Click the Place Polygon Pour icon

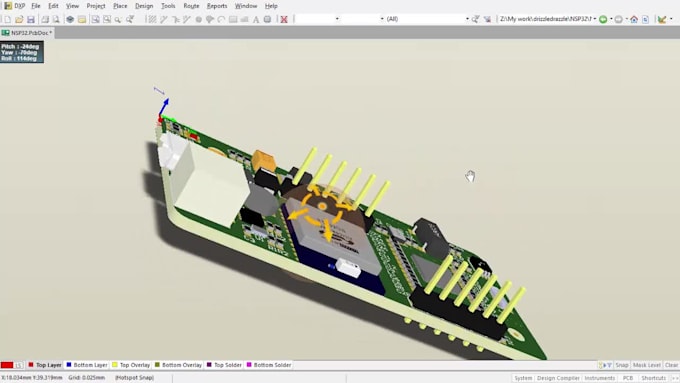(244, 19)
